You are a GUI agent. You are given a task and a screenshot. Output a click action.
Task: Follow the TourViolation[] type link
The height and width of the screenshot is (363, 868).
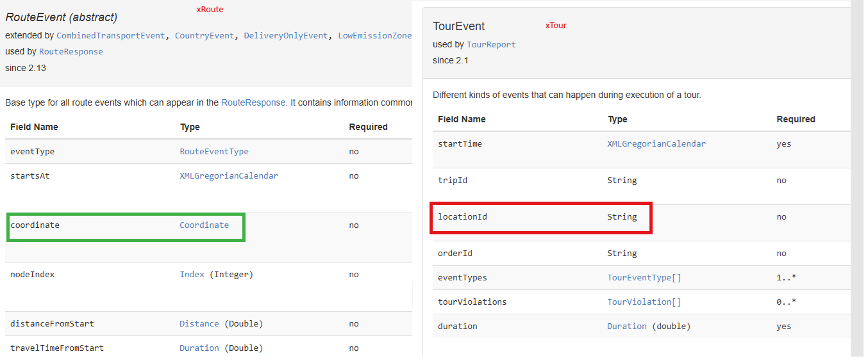[x=644, y=302]
